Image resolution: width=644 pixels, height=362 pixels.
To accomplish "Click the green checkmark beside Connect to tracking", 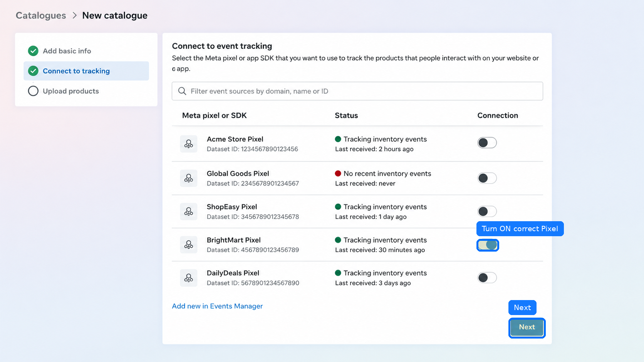I will point(33,71).
